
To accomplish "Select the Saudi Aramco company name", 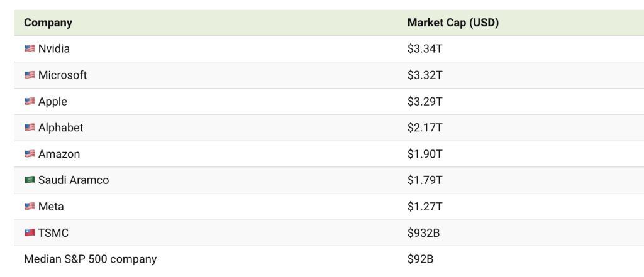I will click(x=73, y=180).
